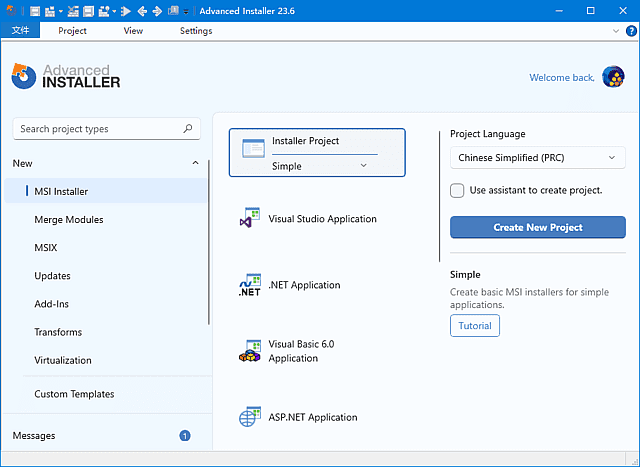Screen dimensions: 640x467
Task: Choose the Visual Basic 6.0 Application icon
Action: [x=250, y=351]
